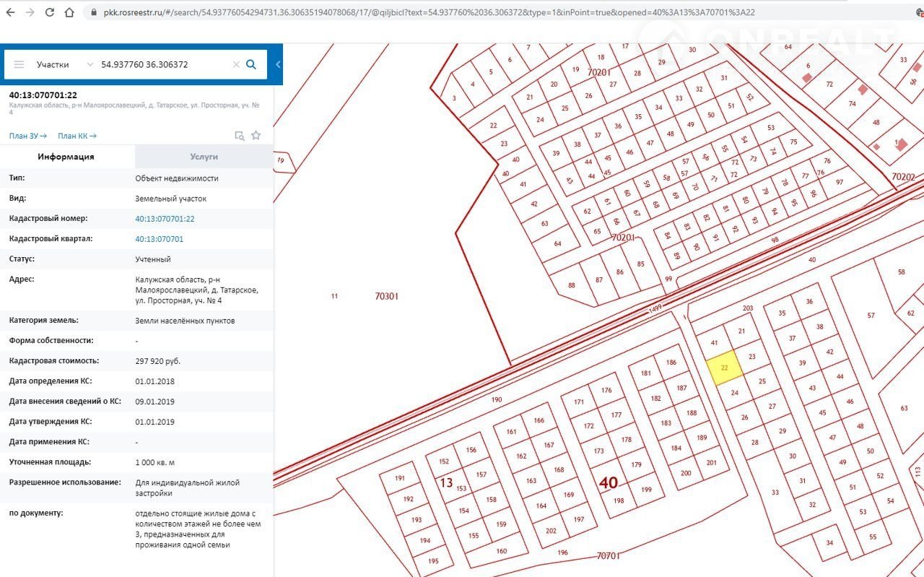
Task: Open the План ЗУ link
Action: 27,136
